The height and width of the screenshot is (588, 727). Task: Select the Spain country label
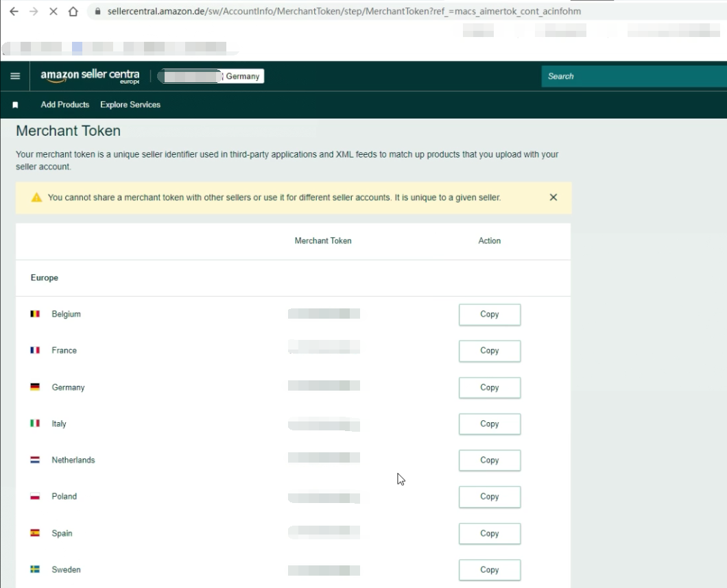pyautogui.click(x=62, y=533)
